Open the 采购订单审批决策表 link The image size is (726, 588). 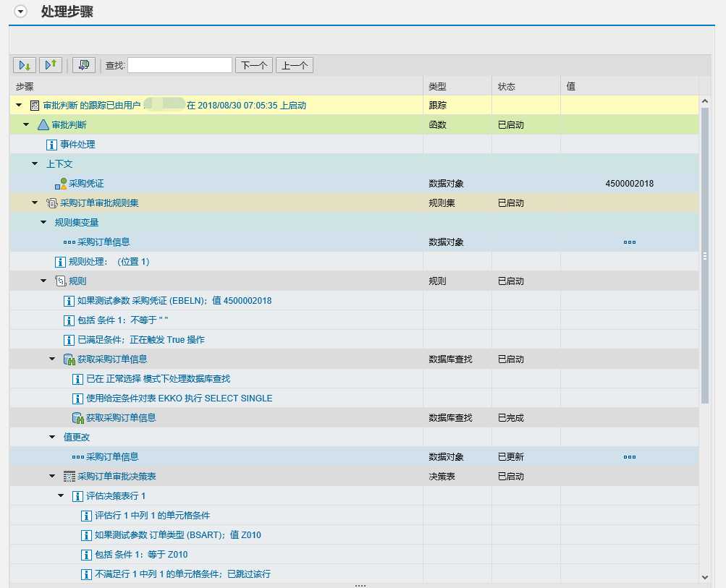point(117,476)
